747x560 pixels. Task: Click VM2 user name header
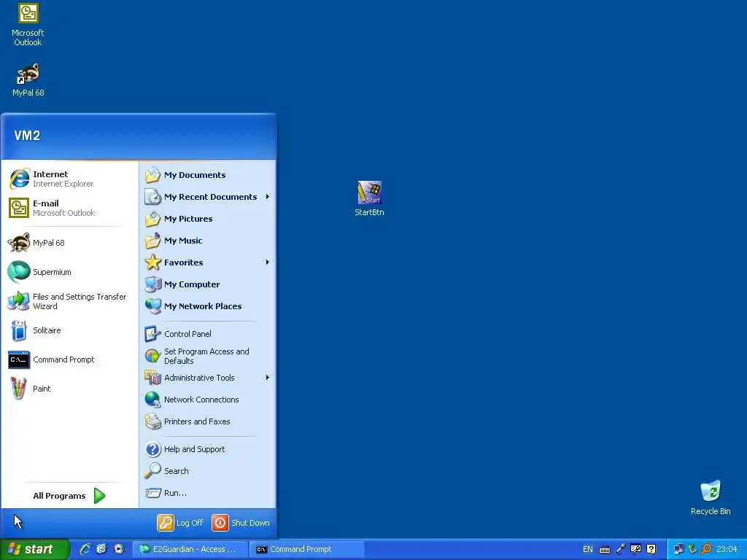[27, 135]
